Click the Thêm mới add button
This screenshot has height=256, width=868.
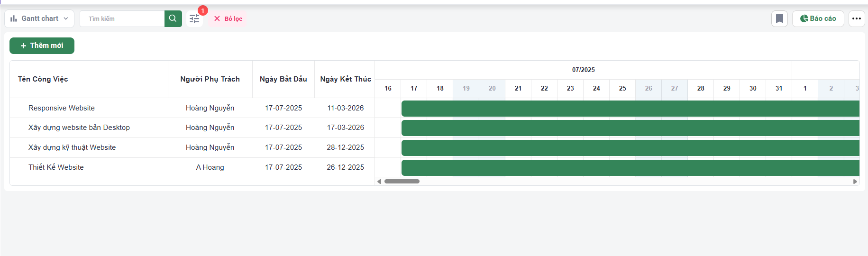coord(42,46)
